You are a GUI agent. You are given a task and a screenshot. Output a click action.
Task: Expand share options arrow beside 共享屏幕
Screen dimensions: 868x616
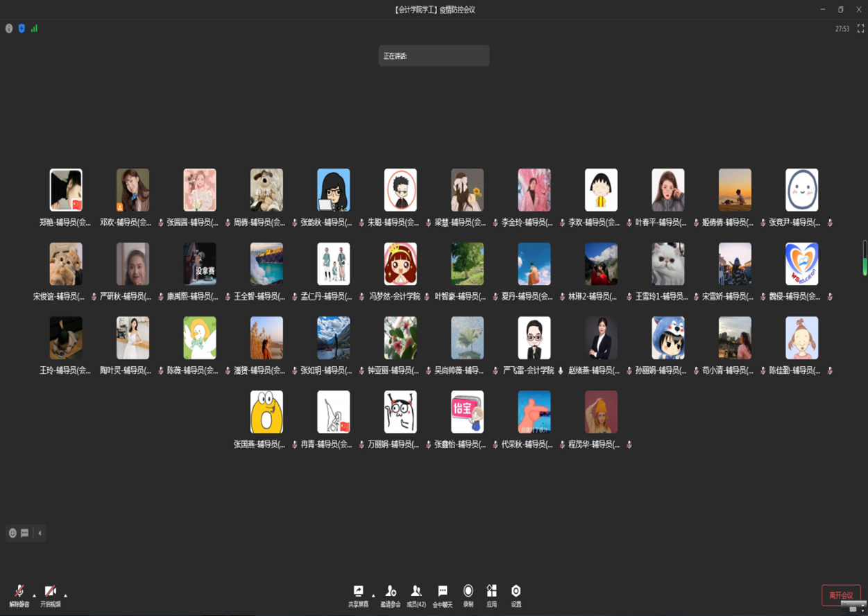[373, 596]
